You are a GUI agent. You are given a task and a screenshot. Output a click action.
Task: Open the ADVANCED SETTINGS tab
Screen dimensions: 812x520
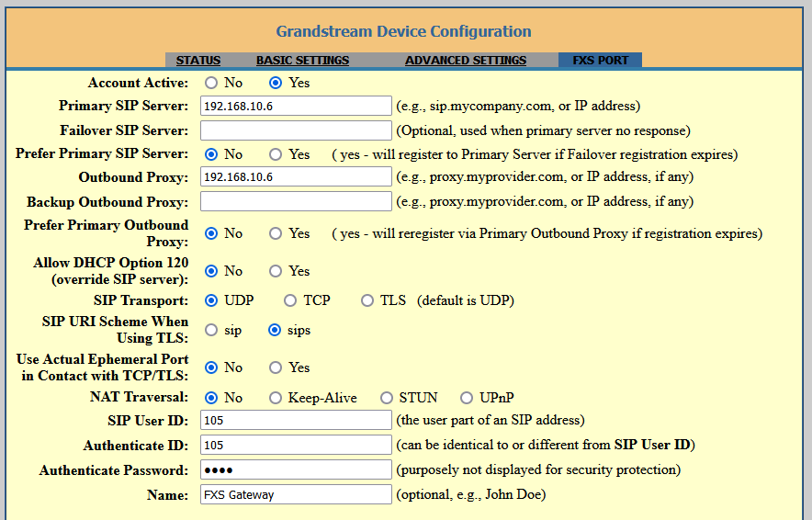pyautogui.click(x=466, y=61)
